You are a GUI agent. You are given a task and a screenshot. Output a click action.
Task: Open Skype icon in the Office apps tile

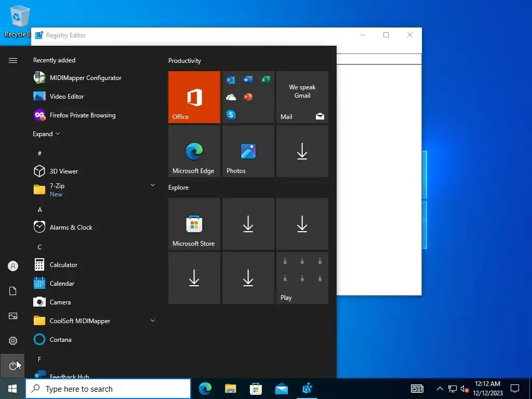click(231, 114)
